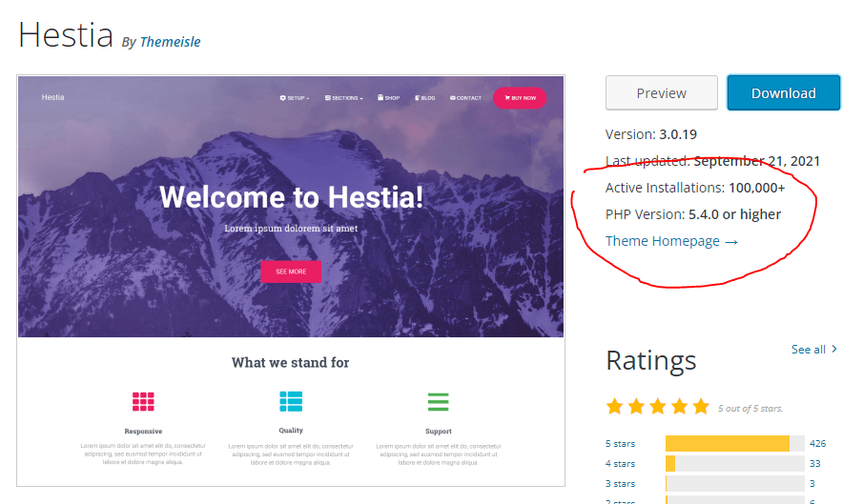Click Blog in the preview navigation
Image resolution: width=863 pixels, height=504 pixels.
pyautogui.click(x=425, y=98)
